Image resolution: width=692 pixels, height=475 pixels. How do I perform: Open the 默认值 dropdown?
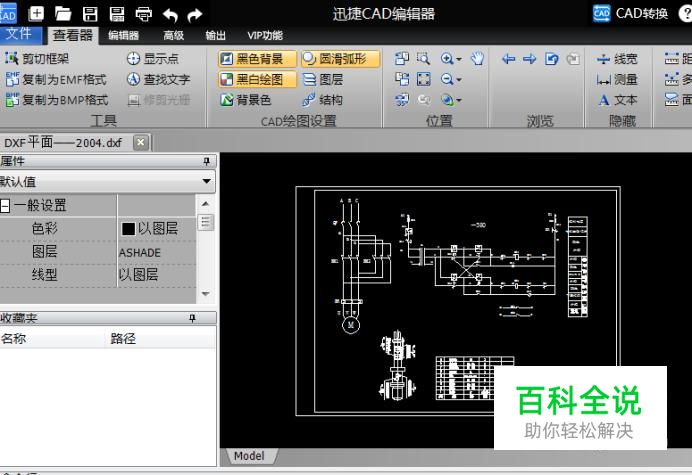click(x=206, y=181)
